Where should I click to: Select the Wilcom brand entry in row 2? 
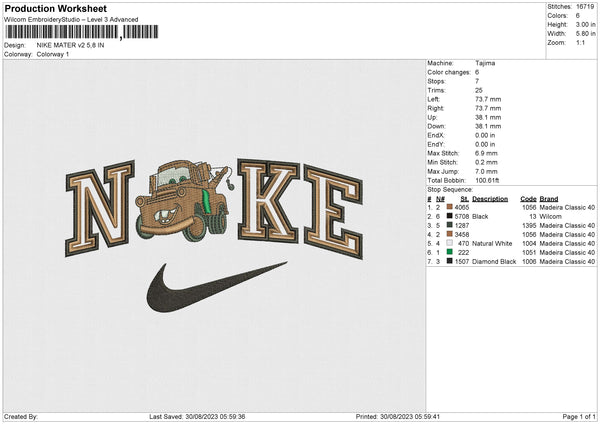[550, 217]
